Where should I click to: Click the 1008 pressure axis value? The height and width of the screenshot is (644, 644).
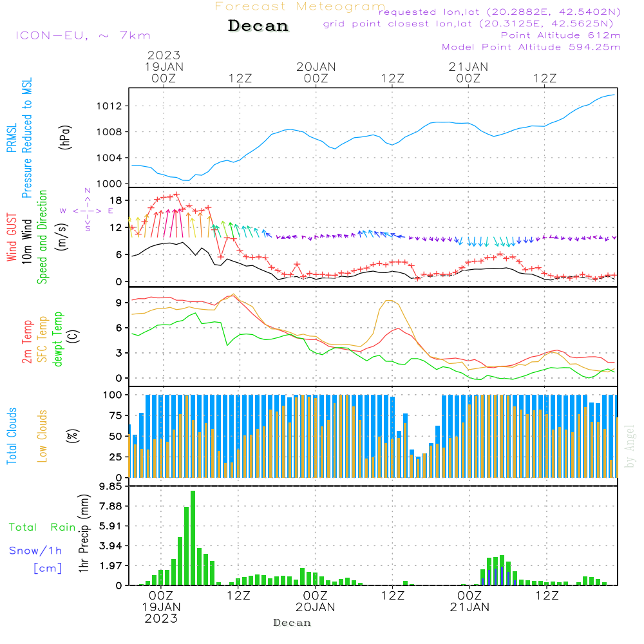coord(109,132)
